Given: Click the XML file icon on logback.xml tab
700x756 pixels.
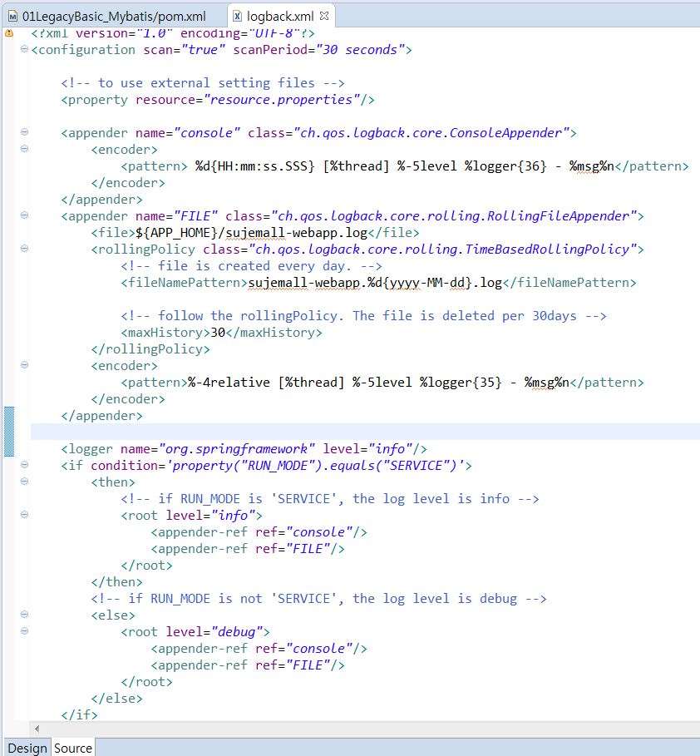Looking at the screenshot, I should coord(237,17).
